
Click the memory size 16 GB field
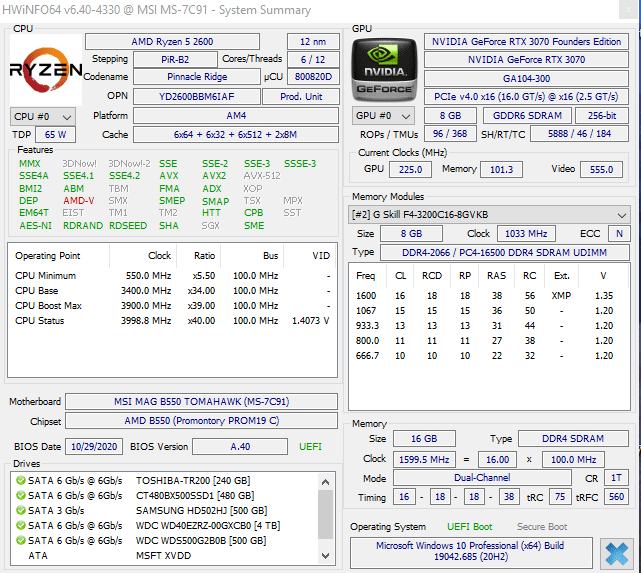pos(424,439)
